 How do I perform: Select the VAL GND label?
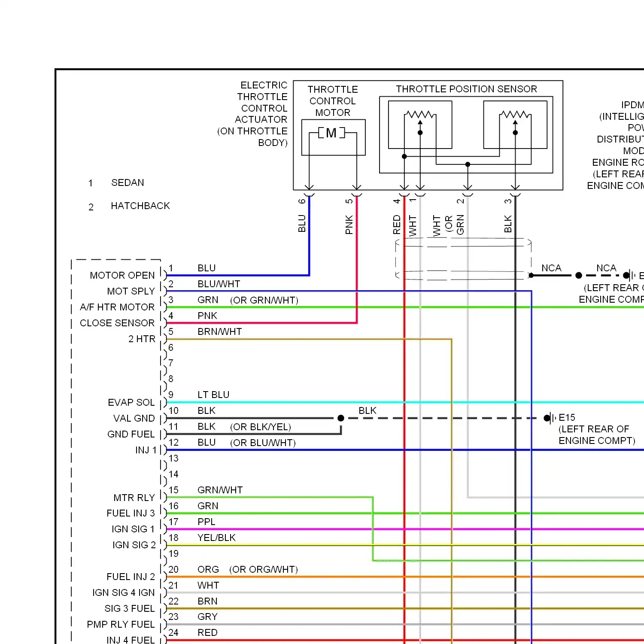coord(134,418)
